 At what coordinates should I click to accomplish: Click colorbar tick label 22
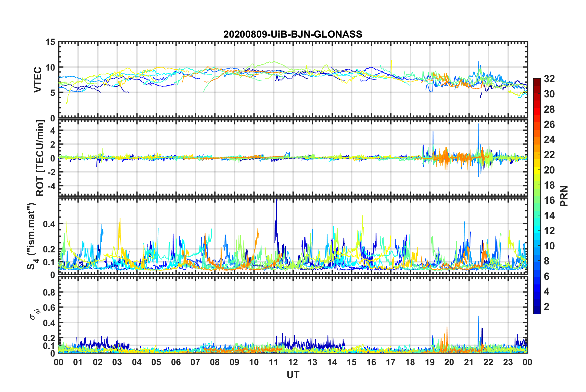549,155
